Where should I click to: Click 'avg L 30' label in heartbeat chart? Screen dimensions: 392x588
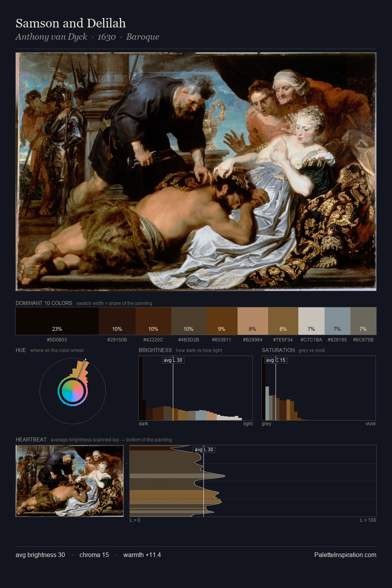click(204, 450)
